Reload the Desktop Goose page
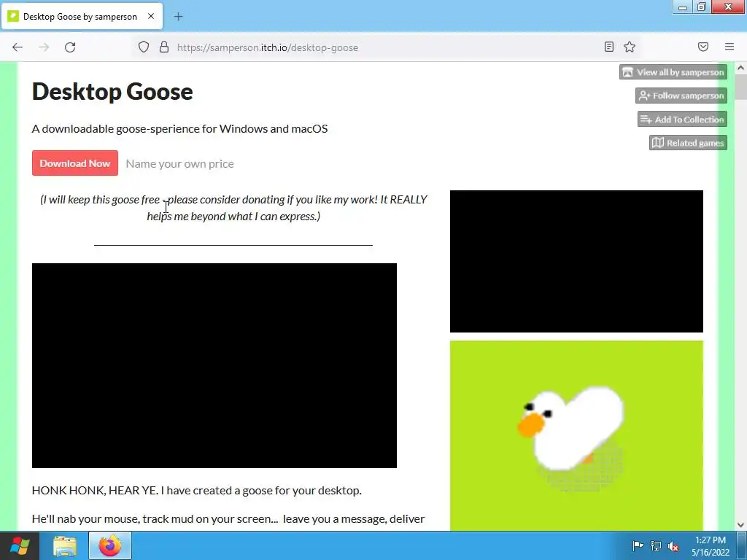Image resolution: width=747 pixels, height=560 pixels. click(70, 47)
